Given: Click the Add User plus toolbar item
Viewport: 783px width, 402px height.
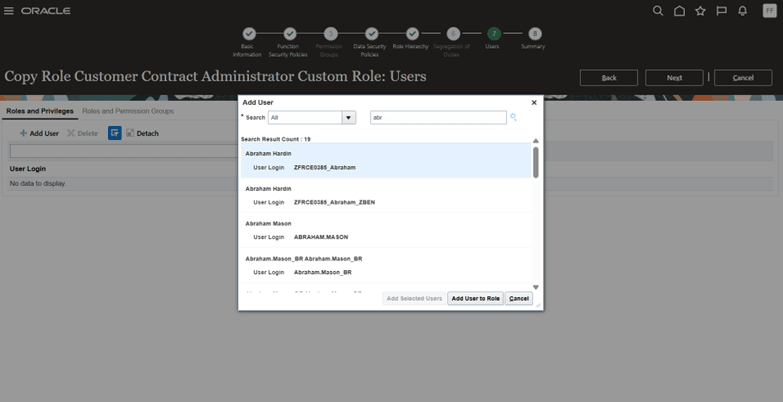Looking at the screenshot, I should tap(39, 133).
